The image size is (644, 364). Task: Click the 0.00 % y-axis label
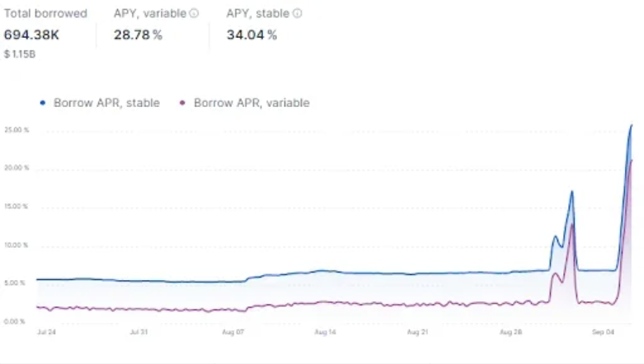click(x=15, y=321)
